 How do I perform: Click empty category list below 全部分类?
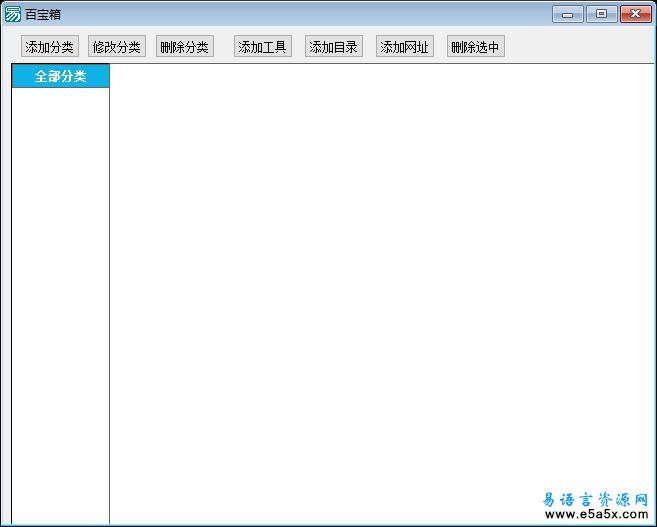pyautogui.click(x=60, y=300)
